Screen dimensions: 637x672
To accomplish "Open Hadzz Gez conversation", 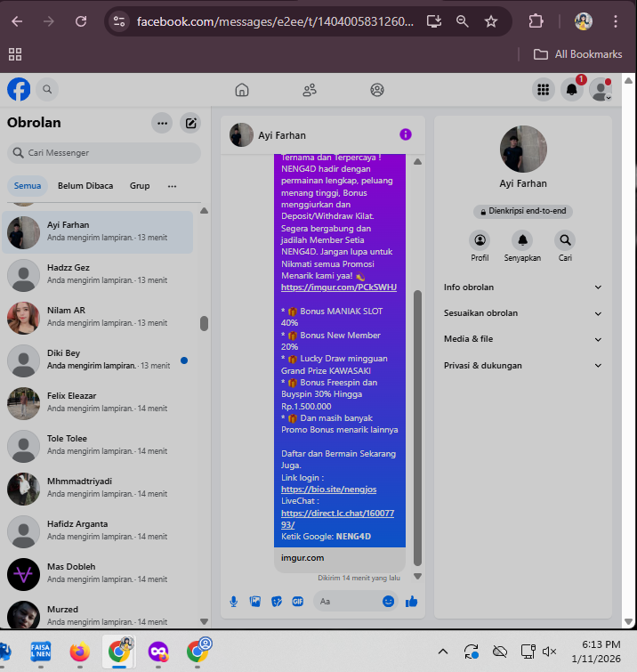I will click(98, 275).
